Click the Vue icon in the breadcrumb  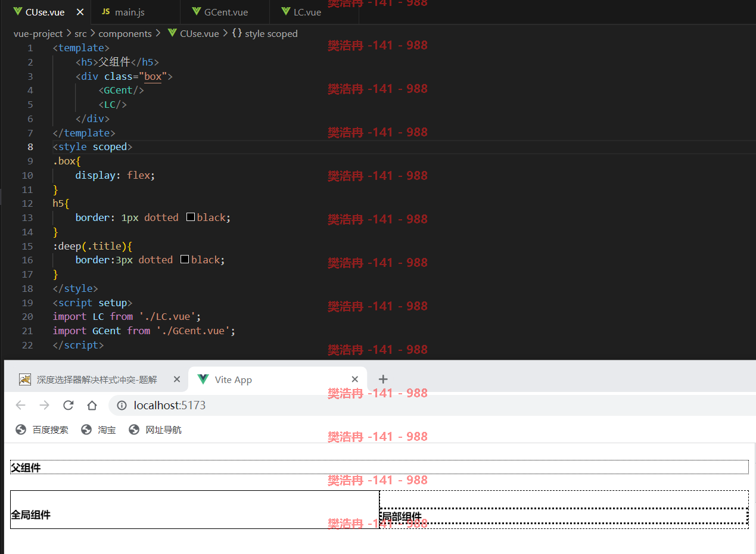(173, 34)
